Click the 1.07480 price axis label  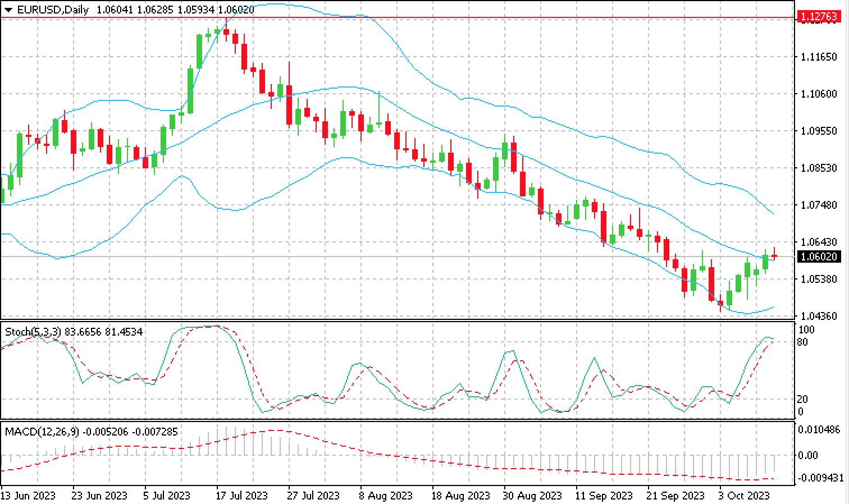(x=818, y=205)
